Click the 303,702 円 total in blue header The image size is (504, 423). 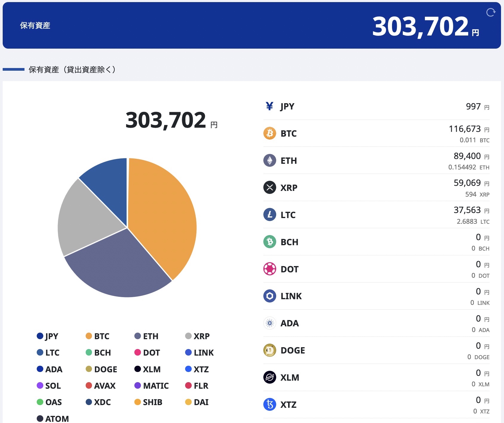click(x=426, y=27)
